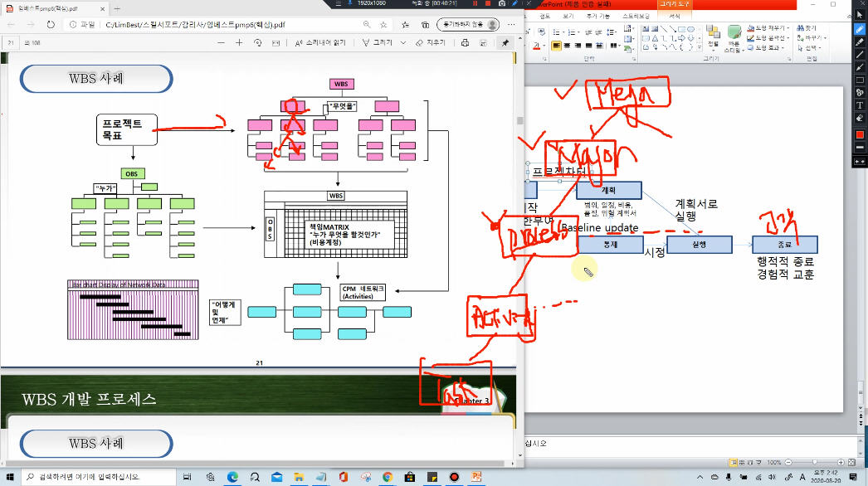Expand the shapes gallery More button
This screenshot has width=868, height=486.
(x=699, y=47)
